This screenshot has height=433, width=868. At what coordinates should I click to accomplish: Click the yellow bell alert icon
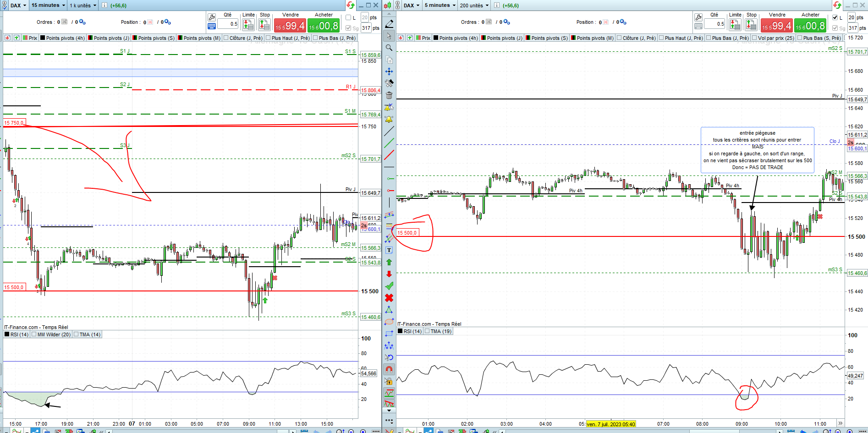389,119
